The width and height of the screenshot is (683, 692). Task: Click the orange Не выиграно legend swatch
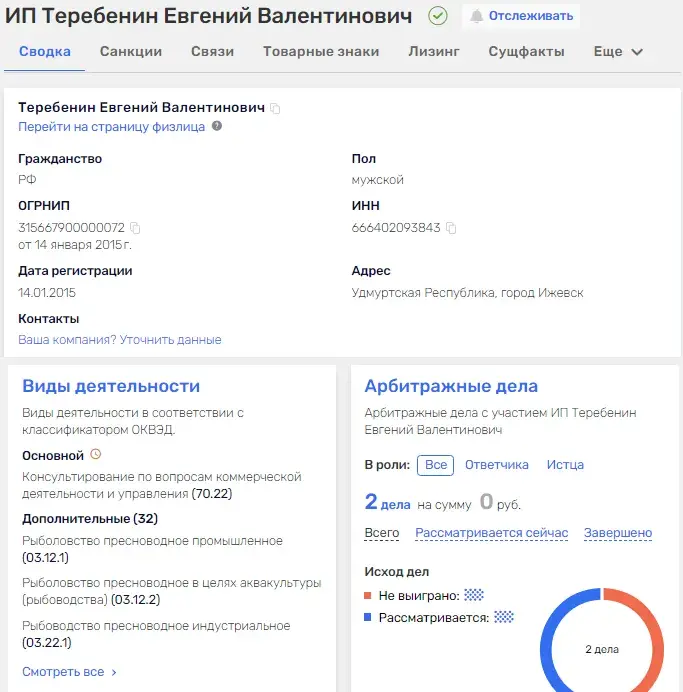tap(368, 596)
